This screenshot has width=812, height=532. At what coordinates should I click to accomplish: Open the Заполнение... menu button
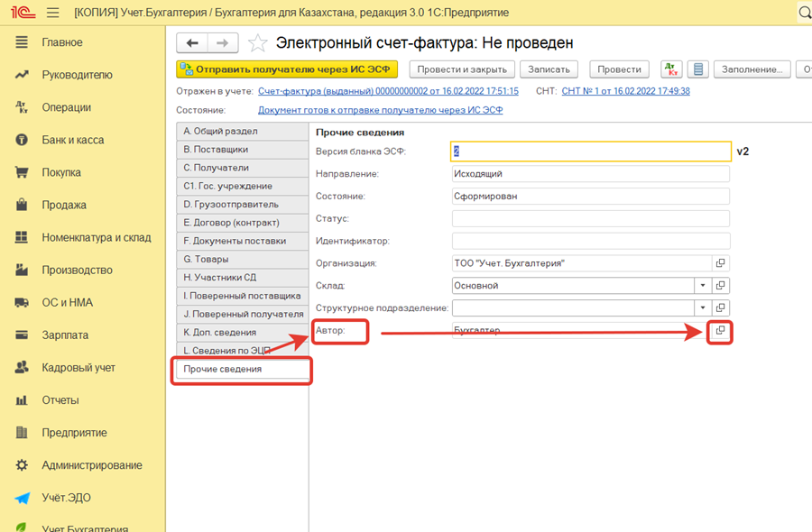click(752, 69)
